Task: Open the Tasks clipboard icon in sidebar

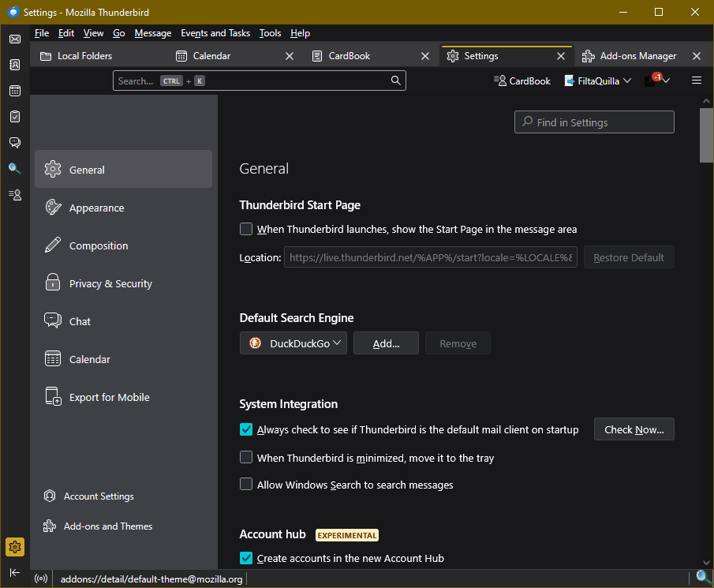Action: 14,116
